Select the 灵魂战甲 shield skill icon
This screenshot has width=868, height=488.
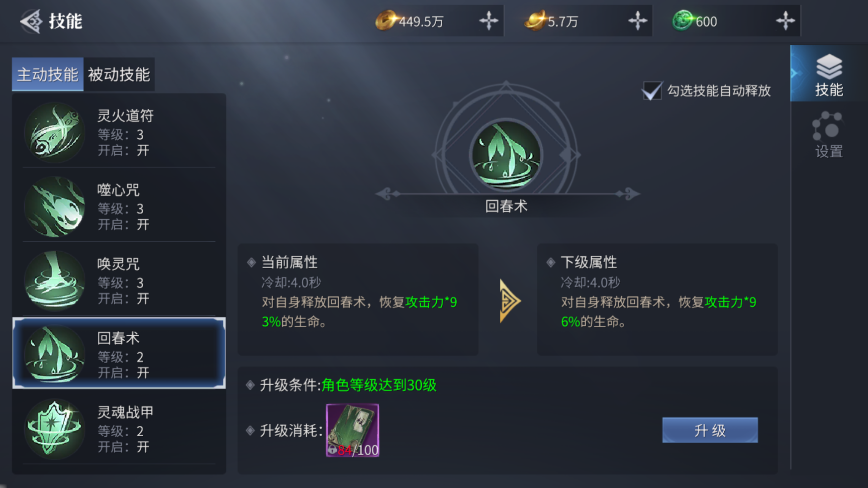pos(54,429)
